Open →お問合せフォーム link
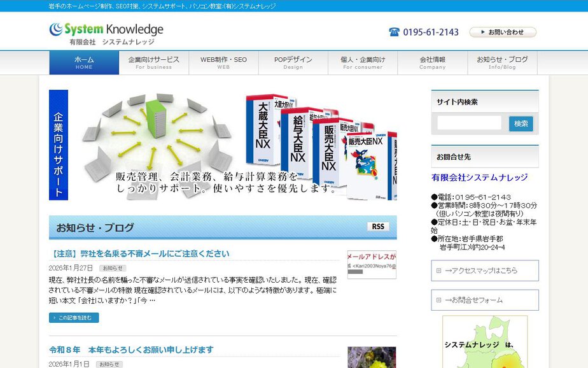Image resolution: width=588 pixels, height=368 pixels. [x=485, y=300]
